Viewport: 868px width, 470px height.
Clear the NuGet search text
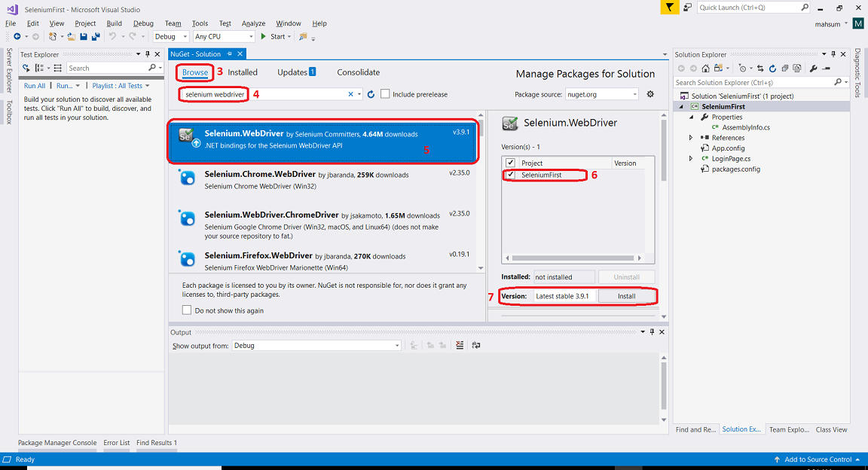click(x=350, y=95)
